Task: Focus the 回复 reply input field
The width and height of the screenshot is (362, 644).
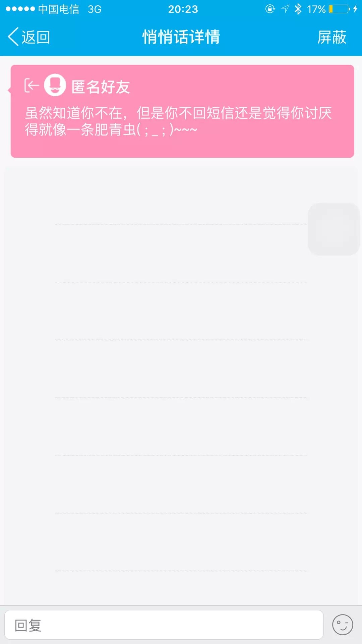Action: point(164,625)
